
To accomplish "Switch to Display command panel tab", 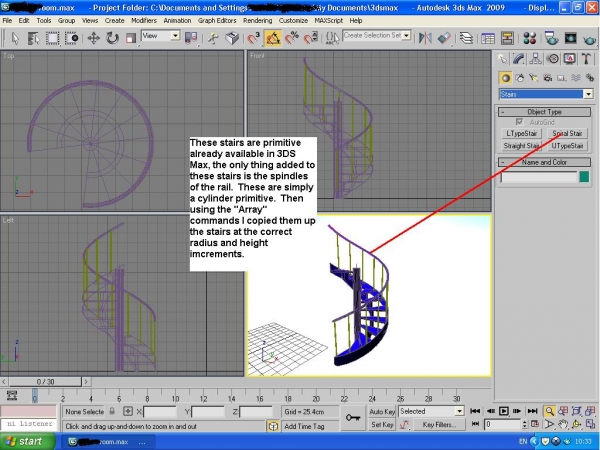I will click(x=569, y=59).
